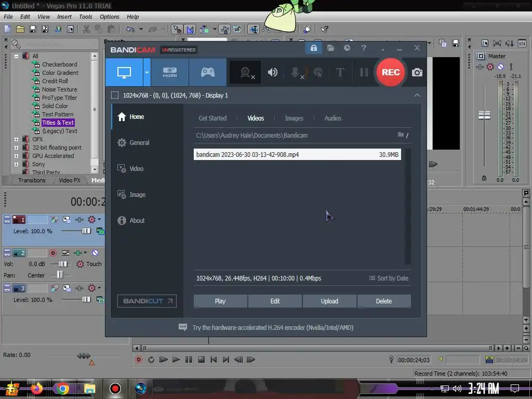The height and width of the screenshot is (399, 532).
Task: Click Vegas transport Stop button
Action: (x=201, y=360)
